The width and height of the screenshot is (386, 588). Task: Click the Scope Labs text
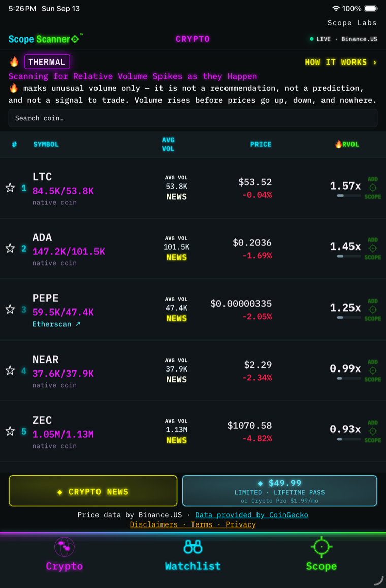352,23
